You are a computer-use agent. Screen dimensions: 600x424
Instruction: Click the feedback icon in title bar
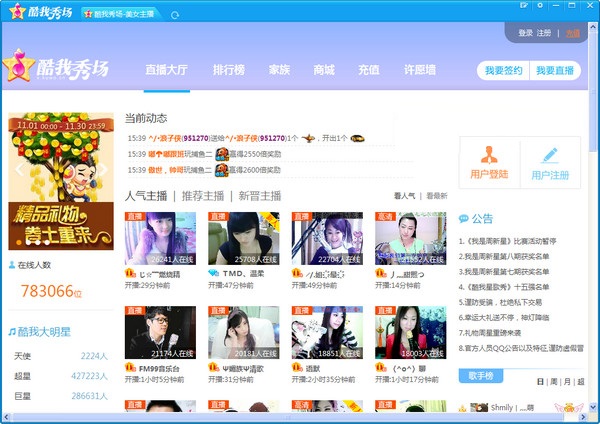(x=524, y=5)
